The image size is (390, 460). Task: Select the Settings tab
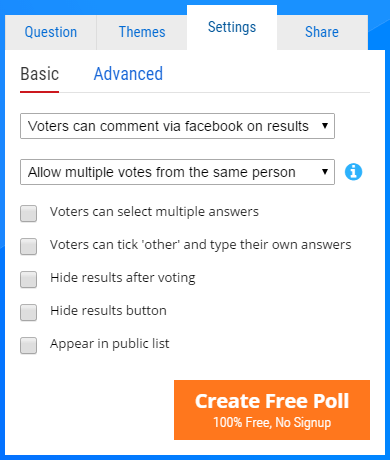pyautogui.click(x=232, y=27)
